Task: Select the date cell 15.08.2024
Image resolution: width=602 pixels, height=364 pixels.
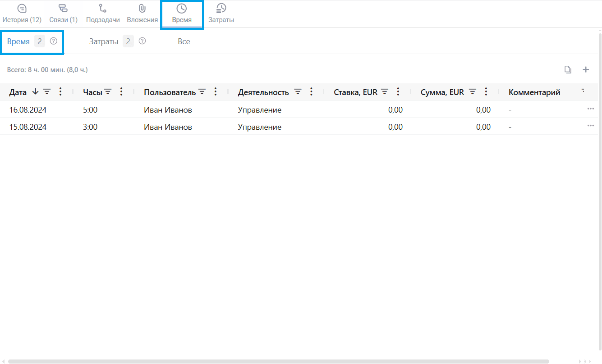Action: [28, 127]
